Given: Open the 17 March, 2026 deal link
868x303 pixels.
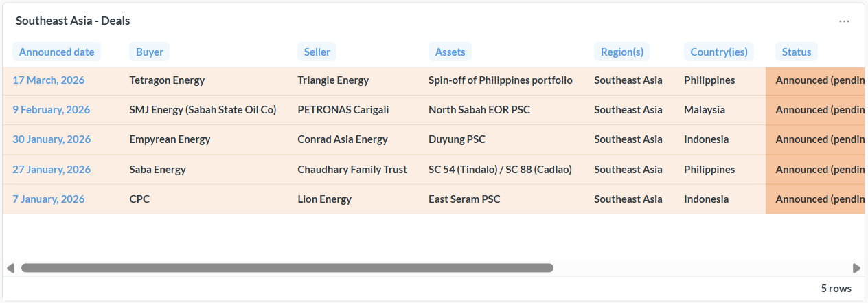Looking at the screenshot, I should click(49, 80).
